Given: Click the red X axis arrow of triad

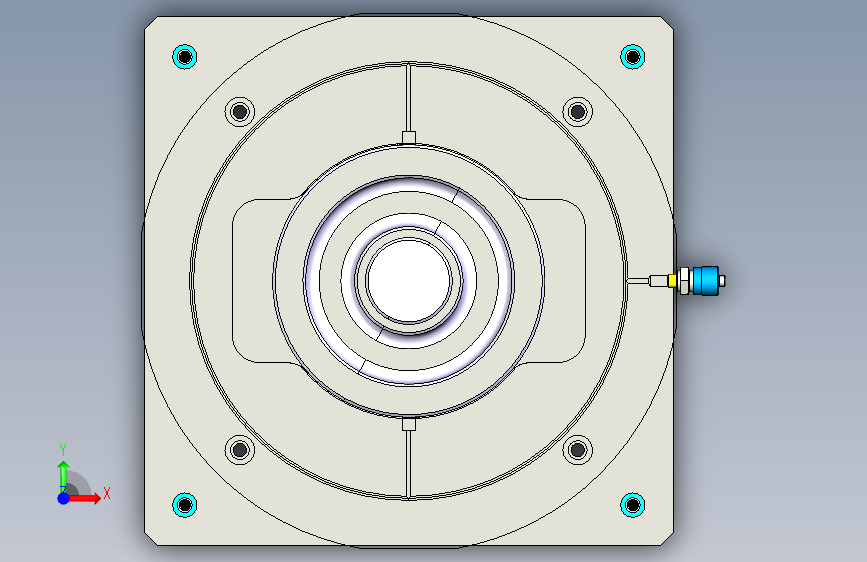Looking at the screenshot, I should point(84,498).
